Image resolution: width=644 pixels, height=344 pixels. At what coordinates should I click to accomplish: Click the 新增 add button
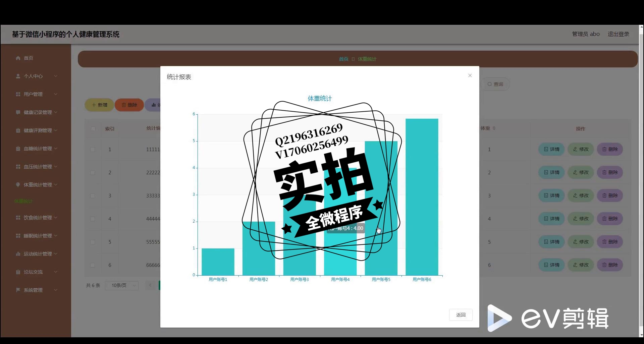tap(99, 105)
